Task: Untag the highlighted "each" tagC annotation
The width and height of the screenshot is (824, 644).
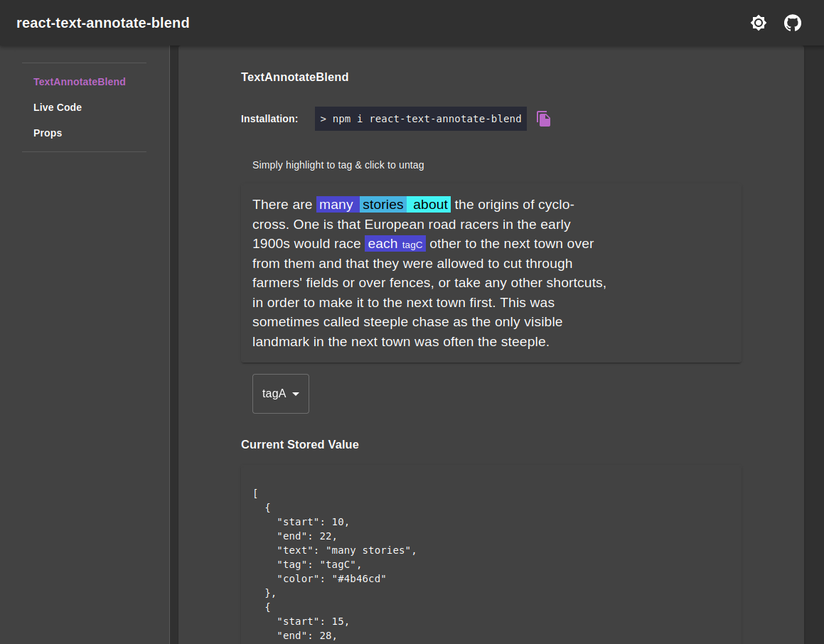Action: [395, 244]
